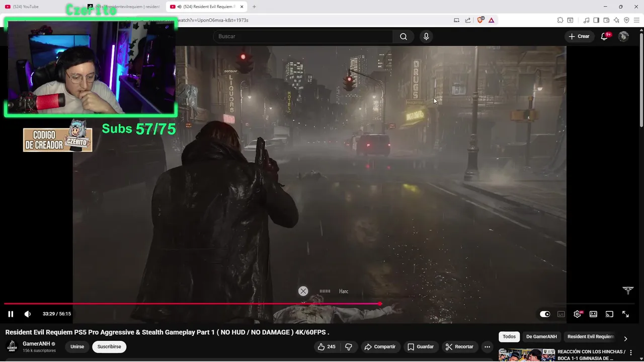Close the active Resident Evil Requiem tab
This screenshot has height=362, width=644.
[x=242, y=7]
